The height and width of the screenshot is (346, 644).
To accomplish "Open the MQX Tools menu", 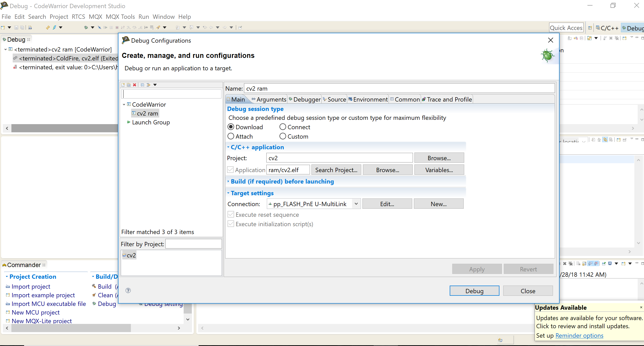I will point(120,17).
